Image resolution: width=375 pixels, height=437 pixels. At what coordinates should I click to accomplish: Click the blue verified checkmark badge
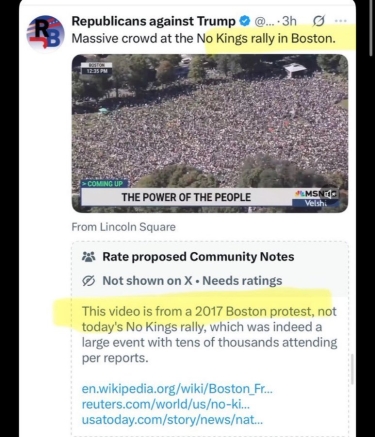(x=245, y=21)
